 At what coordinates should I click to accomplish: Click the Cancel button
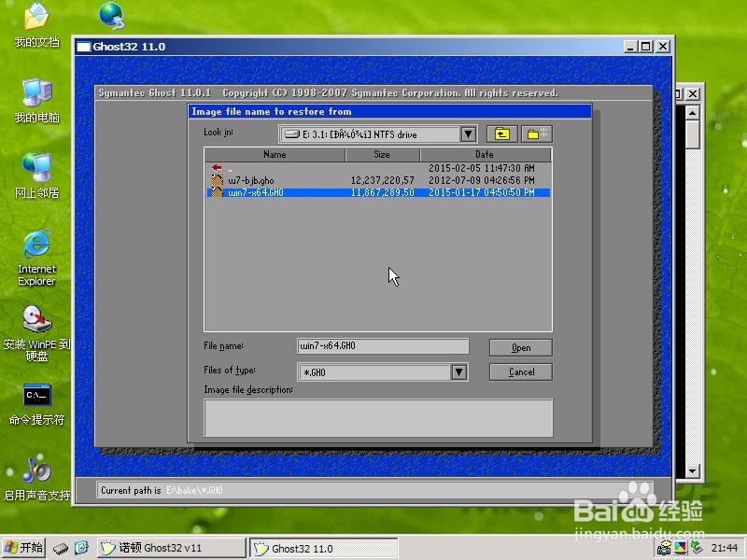click(x=521, y=371)
